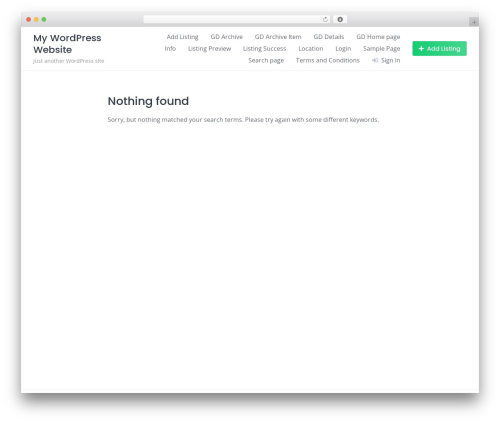Click the sign-in arrow icon
The image size is (500, 423).
pos(375,60)
